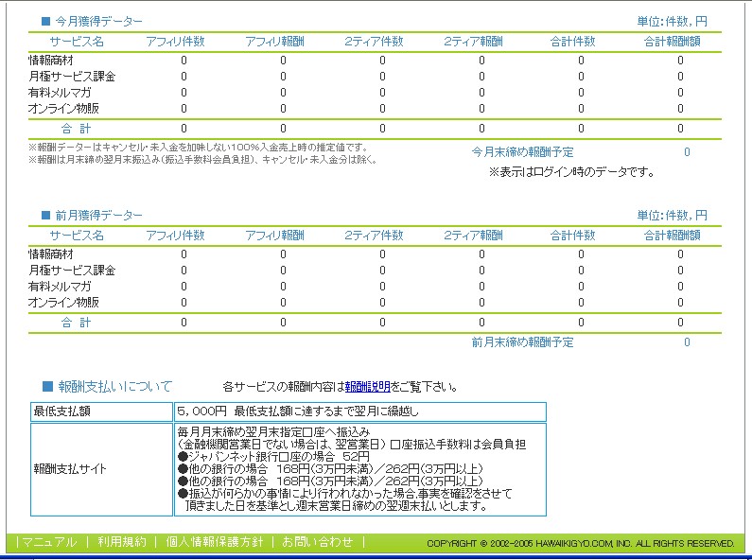Click the 報酬支払サイト table cell

pyautogui.click(x=101, y=469)
